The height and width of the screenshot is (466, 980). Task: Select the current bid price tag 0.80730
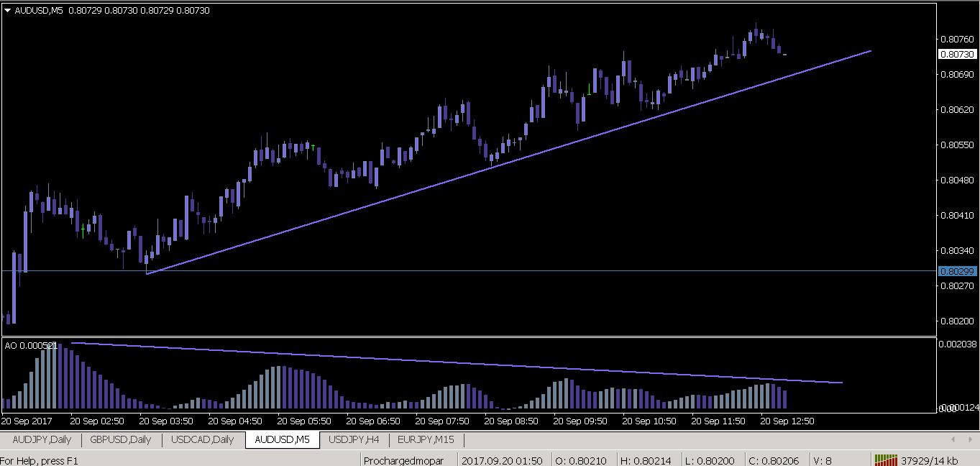click(x=959, y=54)
